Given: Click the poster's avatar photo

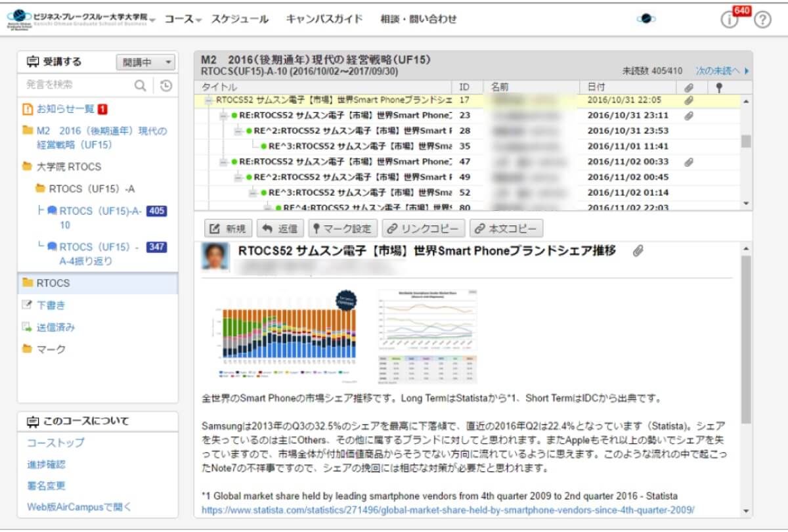Looking at the screenshot, I should (x=215, y=255).
